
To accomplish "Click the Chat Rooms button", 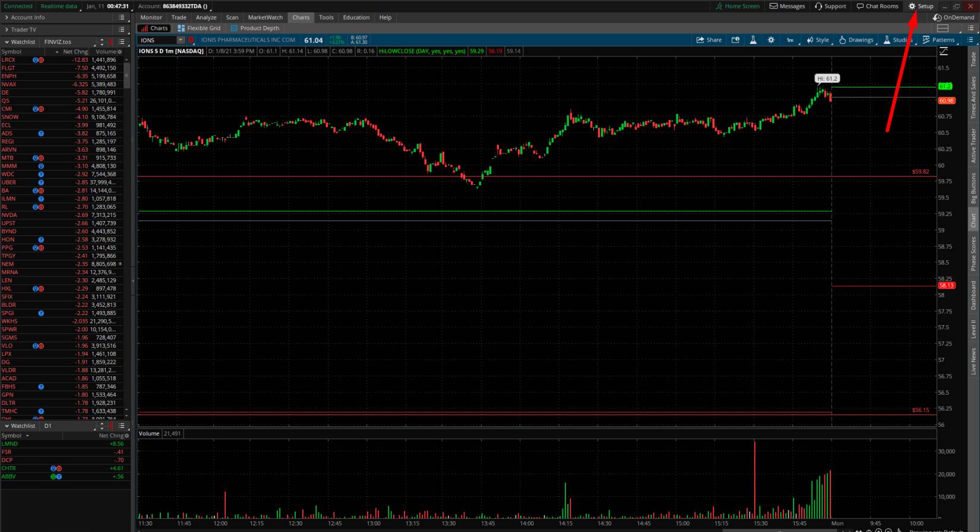I will coord(877,6).
